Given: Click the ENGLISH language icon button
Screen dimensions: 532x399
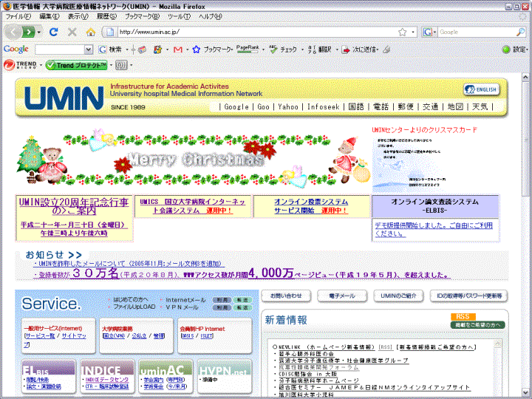Looking at the screenshot, I should point(481,89).
